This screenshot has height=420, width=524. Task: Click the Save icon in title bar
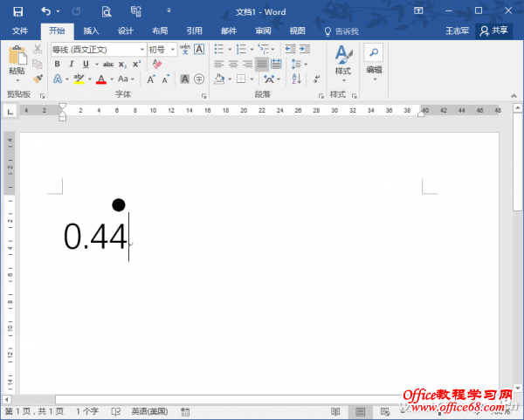17,11
